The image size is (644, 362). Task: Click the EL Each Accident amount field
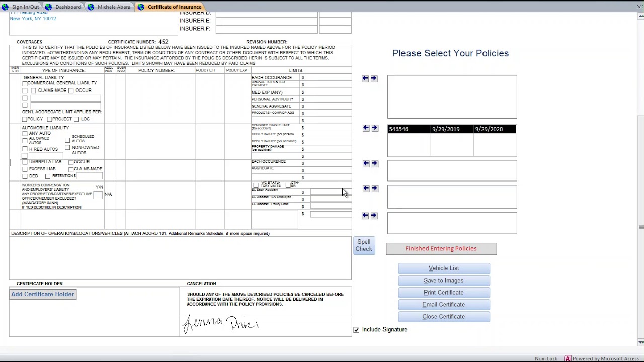331,192
